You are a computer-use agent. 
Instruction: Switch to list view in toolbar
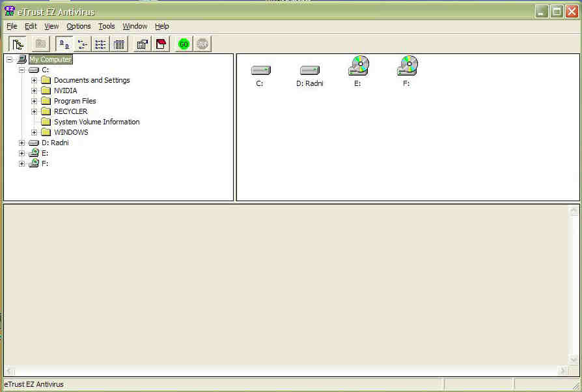[x=101, y=44]
